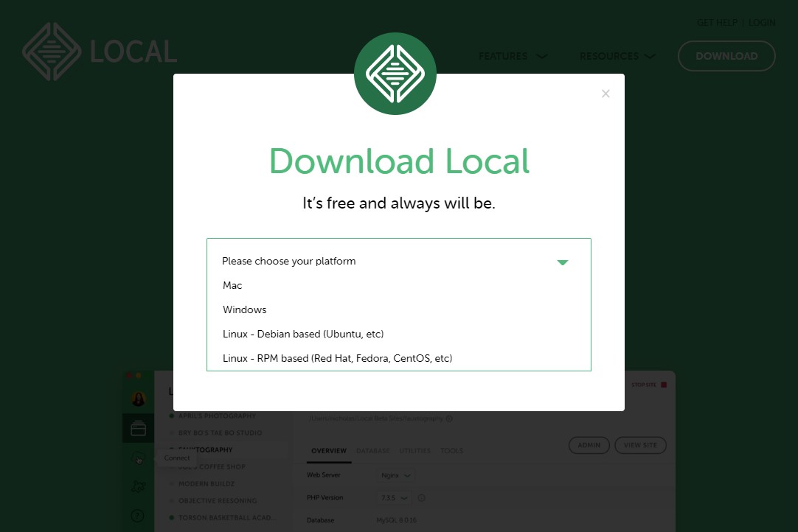Viewport: 798px width, 532px height.
Task: Click the green platform dropdown arrow
Action: (563, 262)
